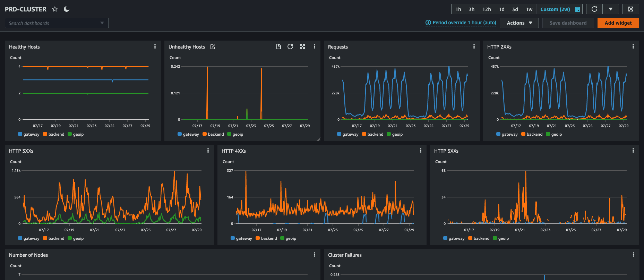Click the Add widget button
The width and height of the screenshot is (644, 280).
[618, 23]
